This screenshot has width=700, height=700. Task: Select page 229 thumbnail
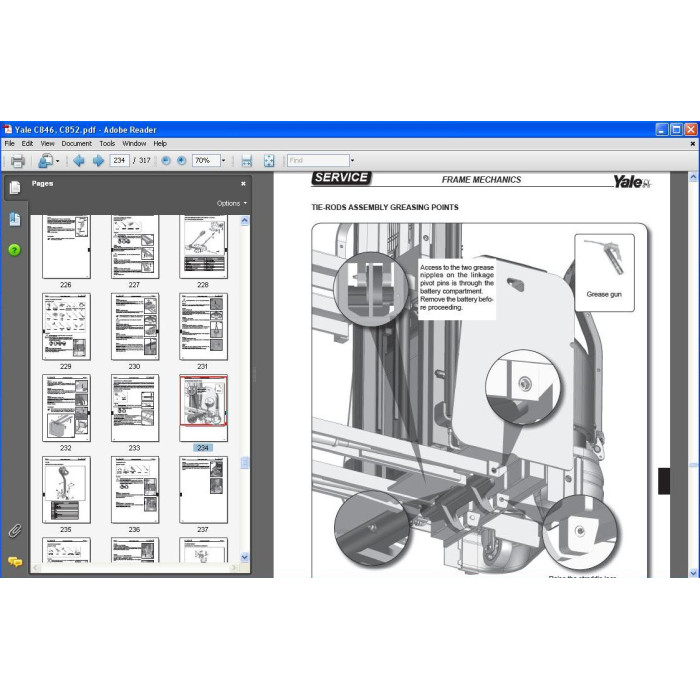[x=66, y=326]
